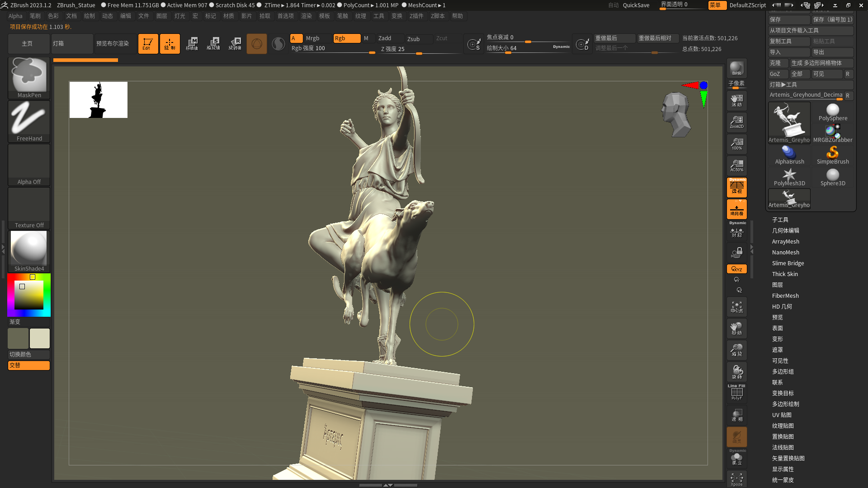Select the MaskPen brush tool
868x488 pixels.
tap(28, 76)
